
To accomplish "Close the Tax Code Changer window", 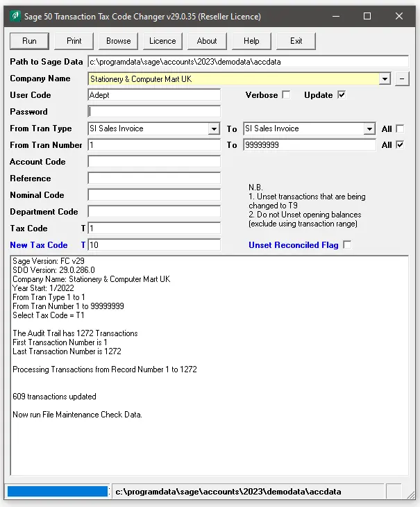I will coord(399,16).
